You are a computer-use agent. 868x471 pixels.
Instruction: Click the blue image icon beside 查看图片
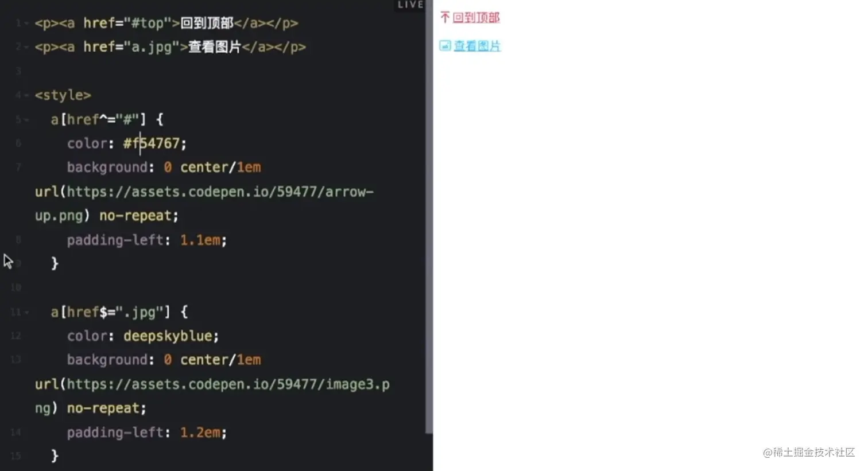(445, 45)
